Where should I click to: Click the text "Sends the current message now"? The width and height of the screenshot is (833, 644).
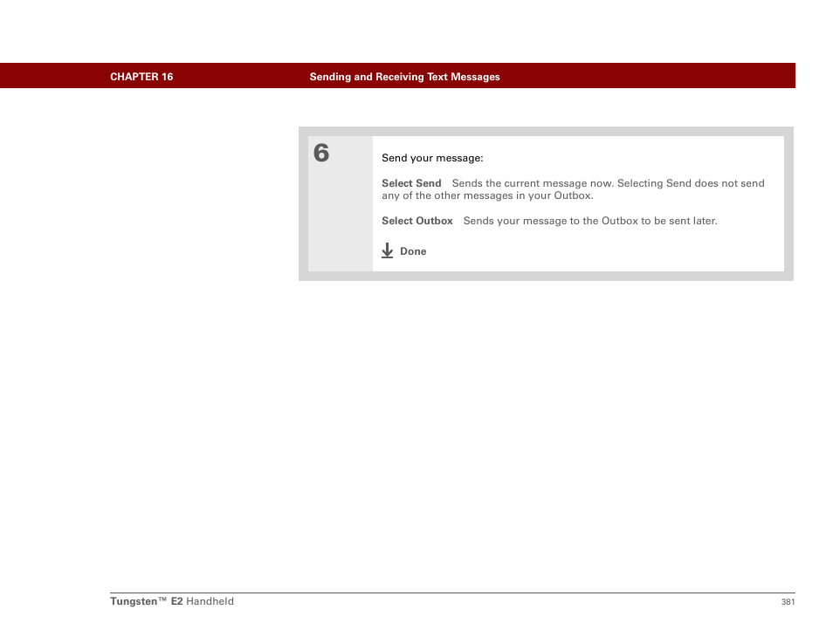click(x=532, y=183)
